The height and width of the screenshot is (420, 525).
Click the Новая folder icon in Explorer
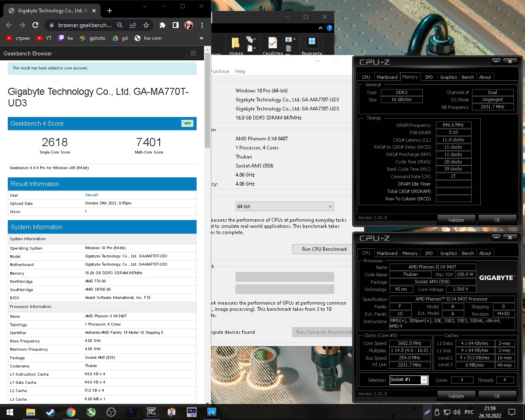[236, 45]
